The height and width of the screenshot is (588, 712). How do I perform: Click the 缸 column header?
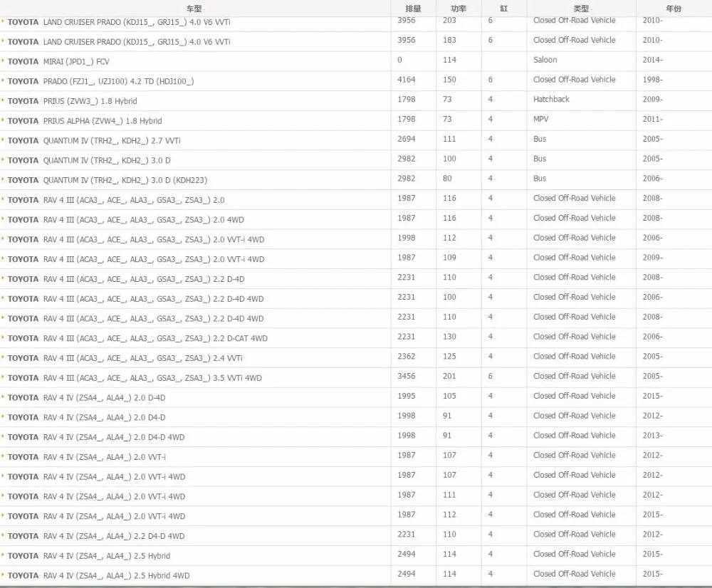point(504,9)
